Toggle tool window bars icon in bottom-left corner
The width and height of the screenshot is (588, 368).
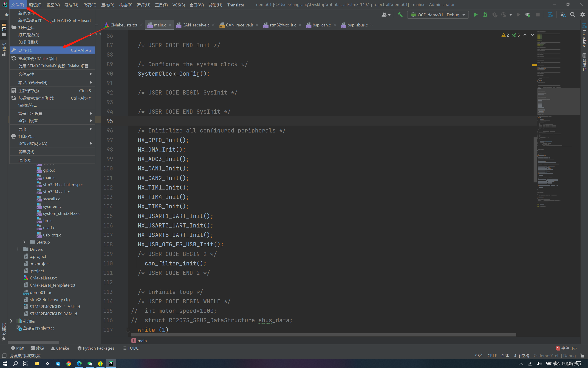pos(4,356)
